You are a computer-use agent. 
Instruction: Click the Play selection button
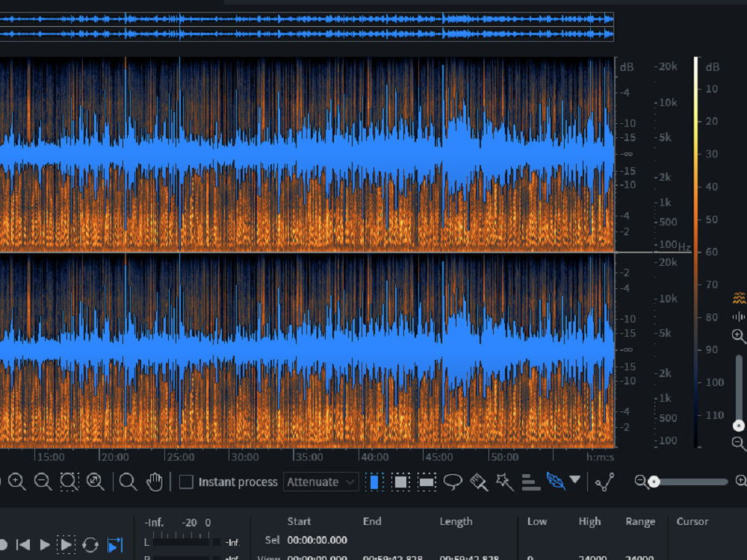pos(66,544)
